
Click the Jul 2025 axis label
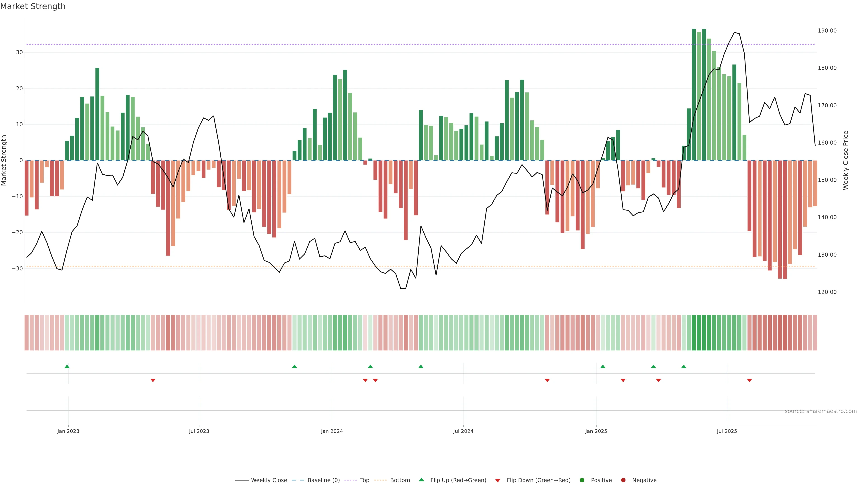pyautogui.click(x=727, y=431)
